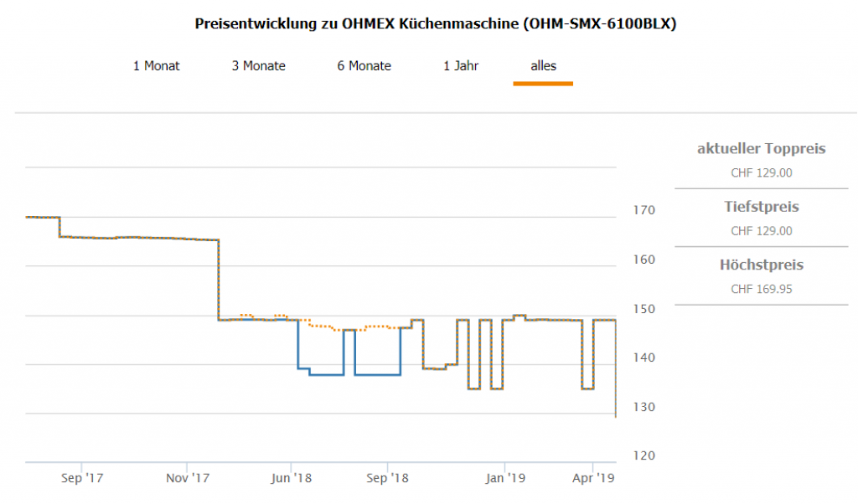The width and height of the screenshot is (858, 504).
Task: Click the 170 y-axis price label
Action: click(x=643, y=210)
